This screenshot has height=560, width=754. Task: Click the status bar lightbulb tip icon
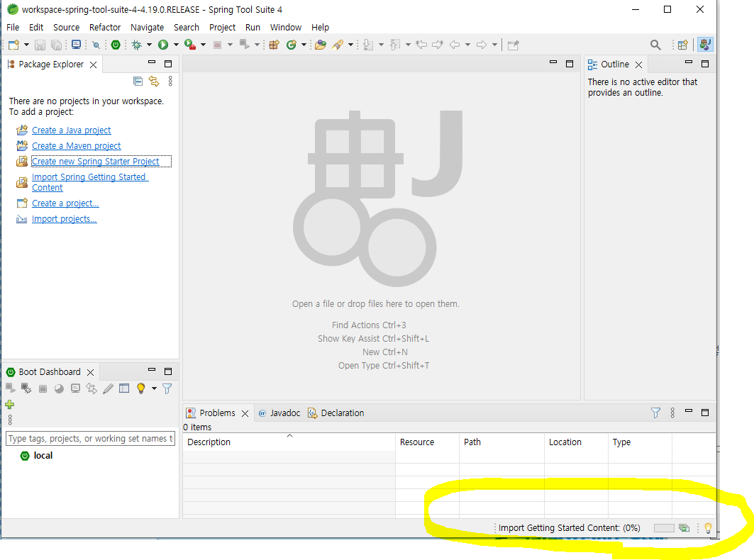[708, 528]
